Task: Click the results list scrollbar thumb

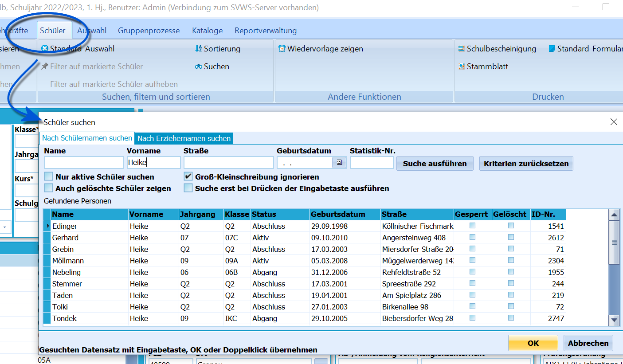Action: click(x=614, y=243)
